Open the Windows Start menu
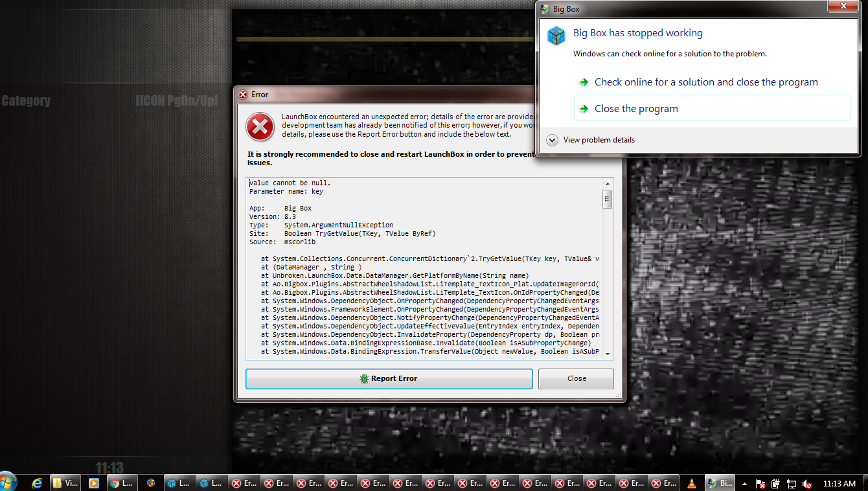Image resolution: width=868 pixels, height=491 pixels. pyautogui.click(x=8, y=483)
